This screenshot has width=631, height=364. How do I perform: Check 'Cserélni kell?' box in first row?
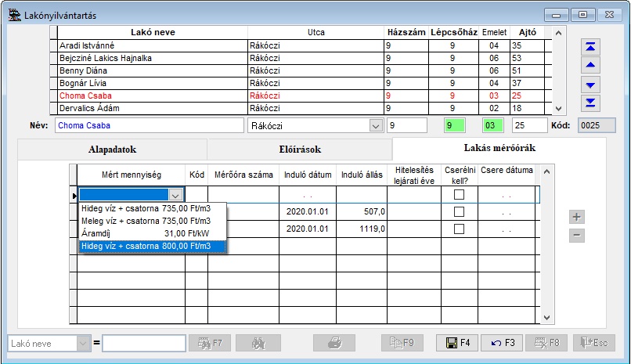point(460,195)
